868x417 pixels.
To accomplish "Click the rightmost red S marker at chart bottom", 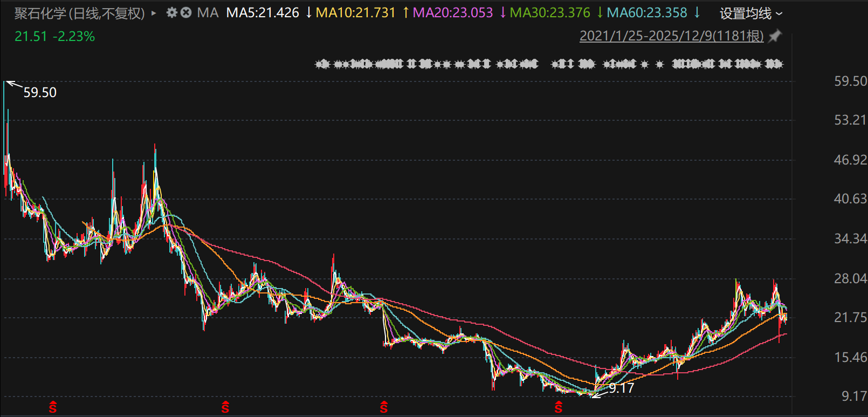I will [x=559, y=407].
